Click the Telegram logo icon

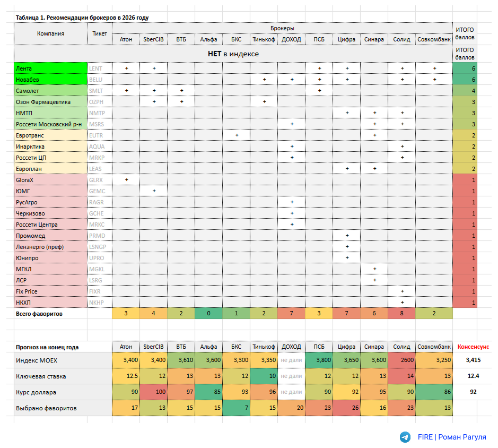coord(405,437)
